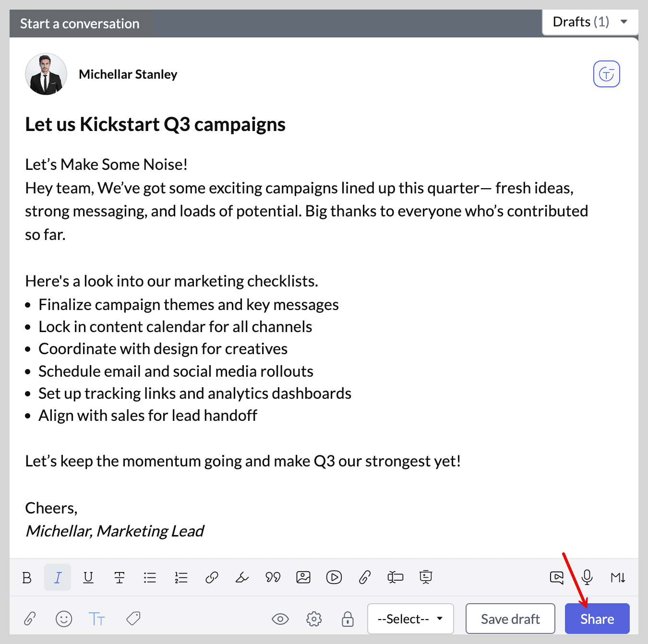The height and width of the screenshot is (644, 648).
Task: Toggle bold formatting
Action: coord(27,577)
